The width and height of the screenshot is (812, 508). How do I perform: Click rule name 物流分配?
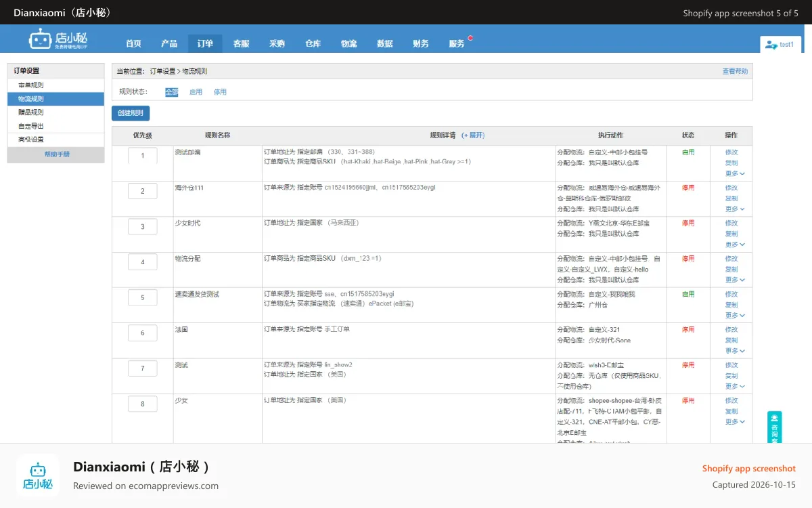(187, 259)
